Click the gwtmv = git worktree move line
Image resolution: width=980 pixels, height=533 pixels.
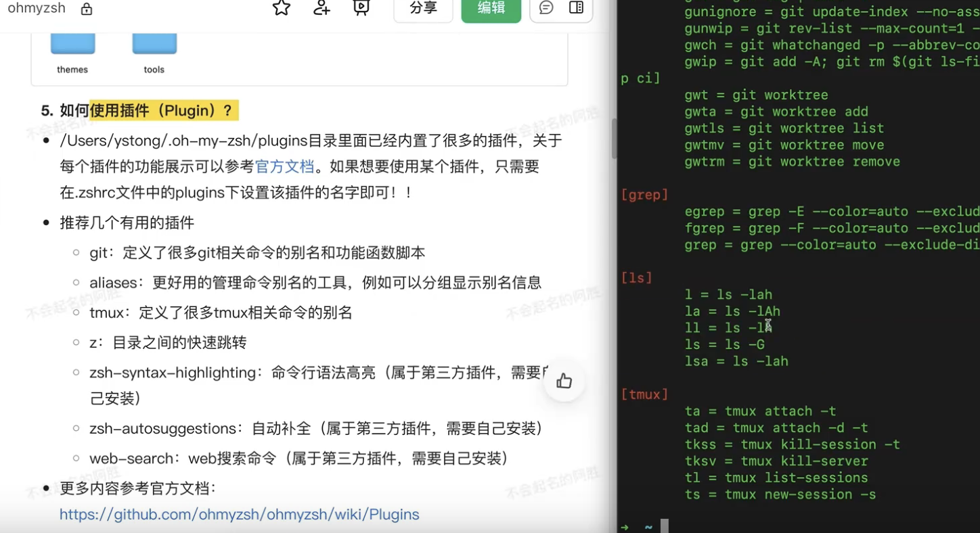click(x=784, y=145)
